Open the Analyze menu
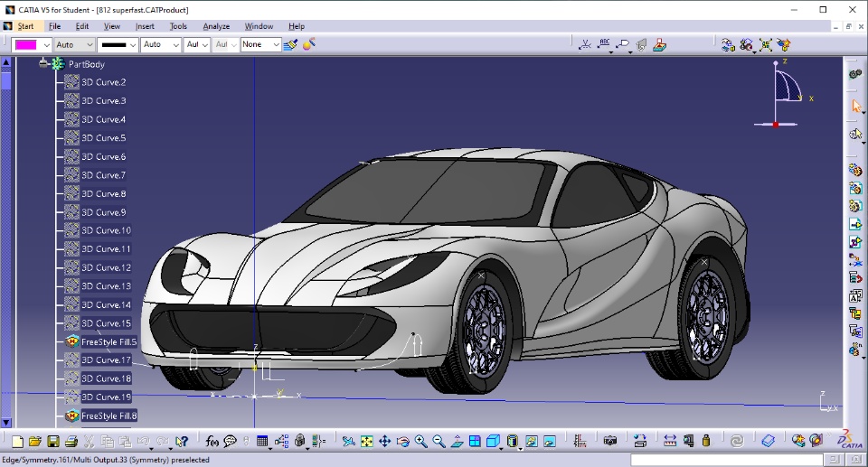 point(216,26)
